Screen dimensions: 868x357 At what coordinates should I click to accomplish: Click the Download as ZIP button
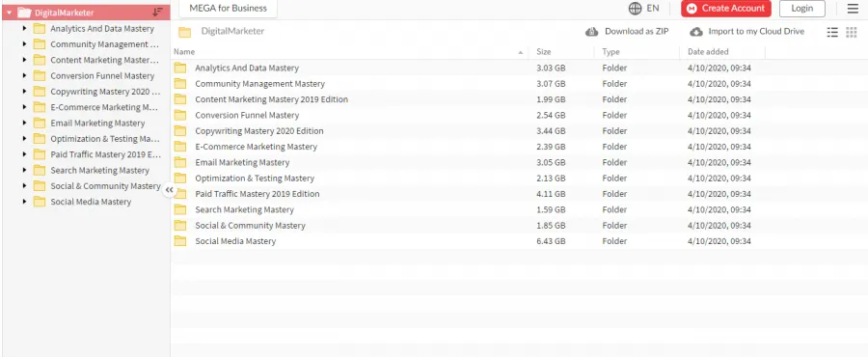pos(627,32)
